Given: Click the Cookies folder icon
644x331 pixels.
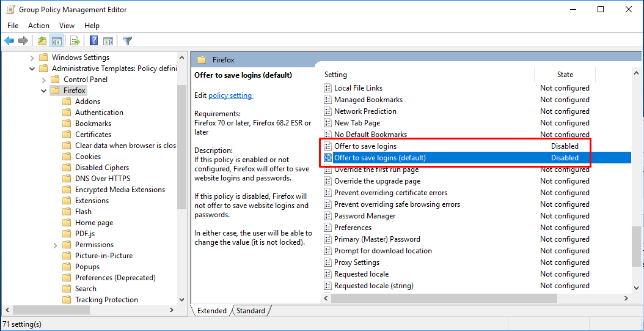Looking at the screenshot, I should (67, 157).
